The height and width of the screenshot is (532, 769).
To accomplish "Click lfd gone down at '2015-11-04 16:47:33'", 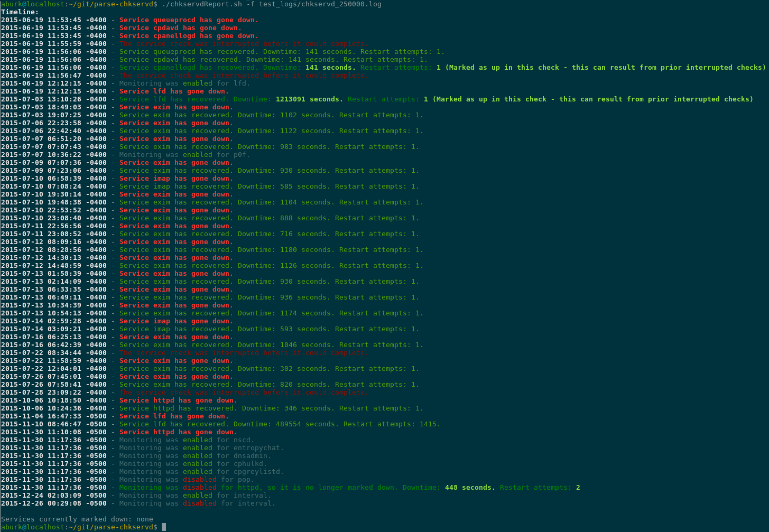I will (174, 416).
